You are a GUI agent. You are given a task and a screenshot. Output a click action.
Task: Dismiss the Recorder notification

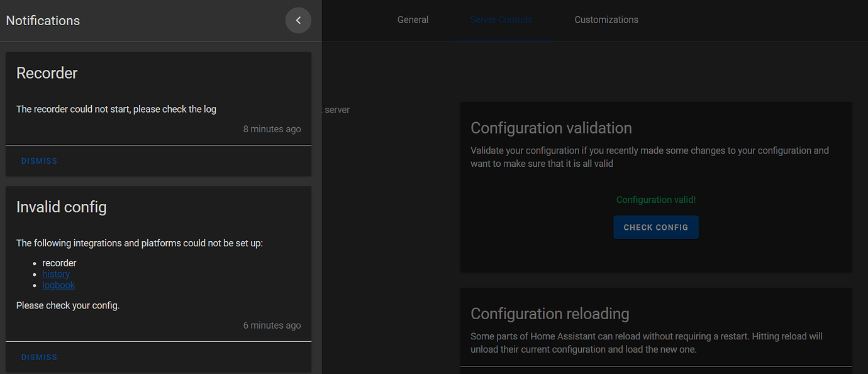(x=39, y=161)
